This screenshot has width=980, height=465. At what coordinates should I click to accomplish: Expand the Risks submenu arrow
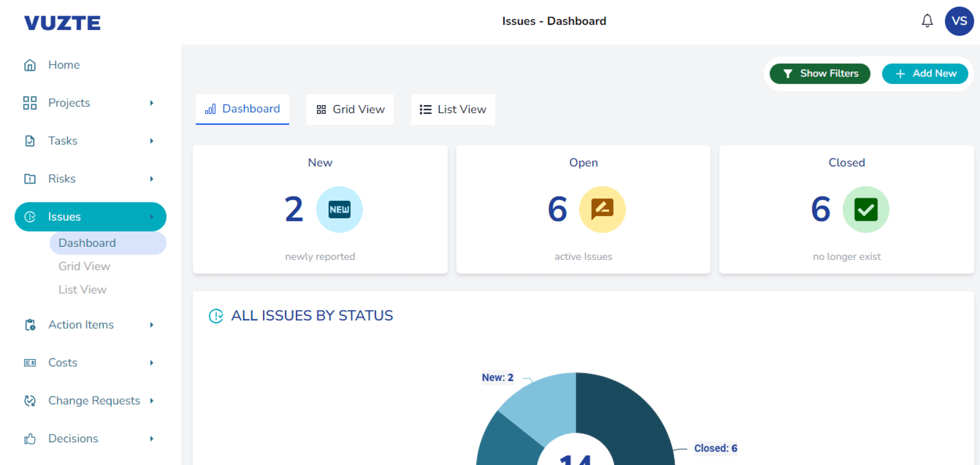[x=152, y=179]
